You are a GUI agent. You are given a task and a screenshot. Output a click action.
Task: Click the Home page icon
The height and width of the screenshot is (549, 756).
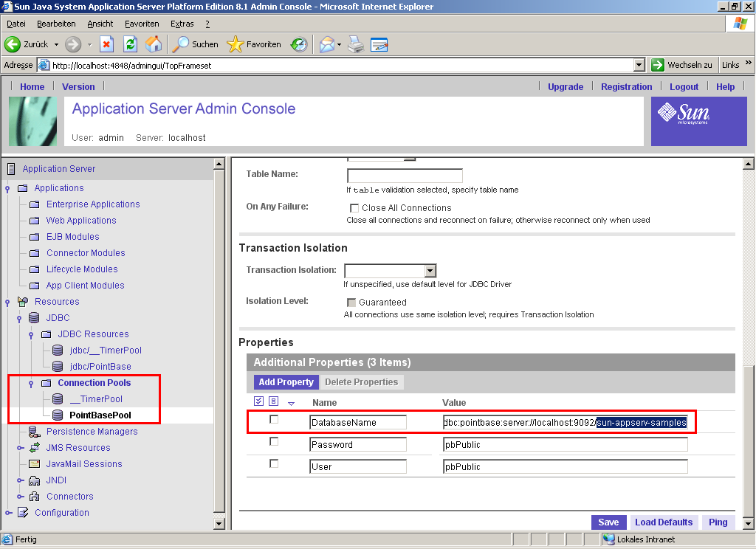click(x=154, y=44)
